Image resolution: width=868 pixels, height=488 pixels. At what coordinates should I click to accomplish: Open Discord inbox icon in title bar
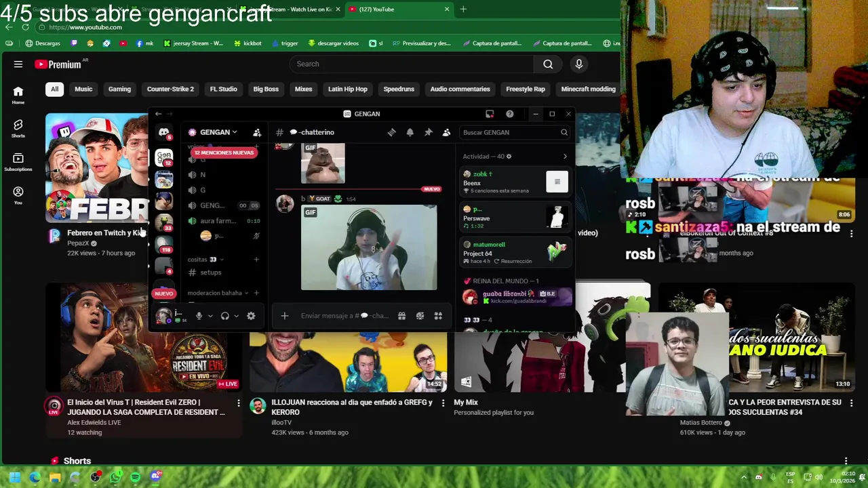coord(490,114)
